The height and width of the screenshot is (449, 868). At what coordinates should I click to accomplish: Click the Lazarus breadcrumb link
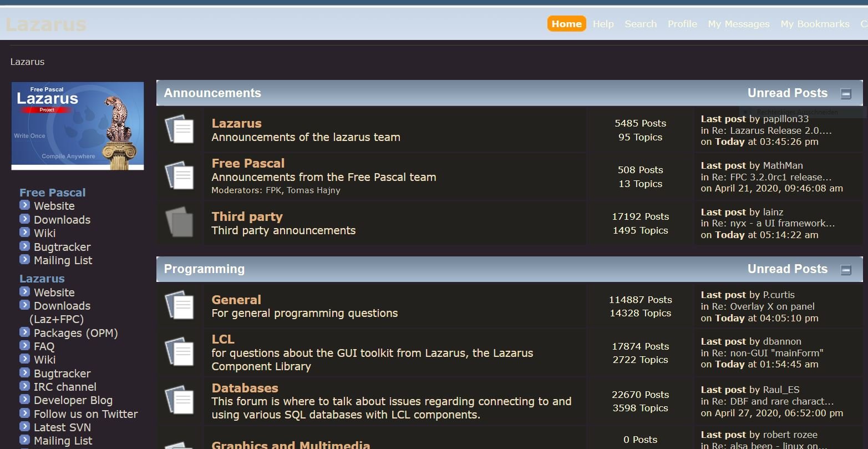(27, 62)
